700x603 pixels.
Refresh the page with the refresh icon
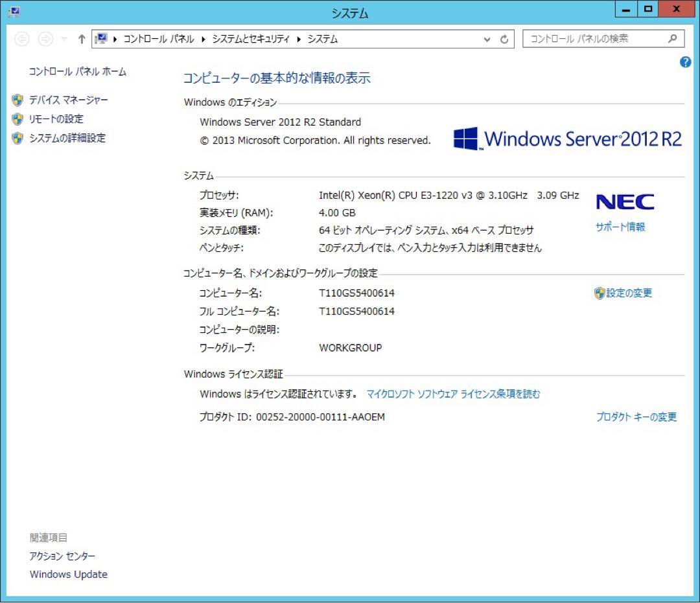click(504, 39)
